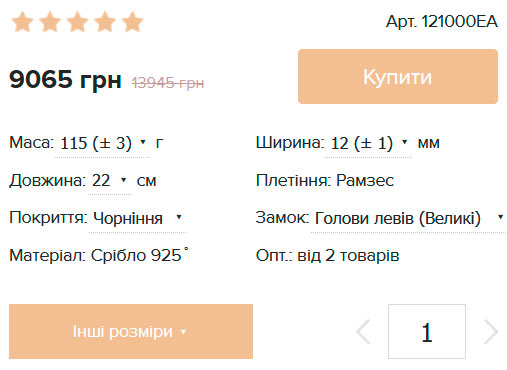Click the Плетіння Рамзес weave text

click(x=325, y=181)
